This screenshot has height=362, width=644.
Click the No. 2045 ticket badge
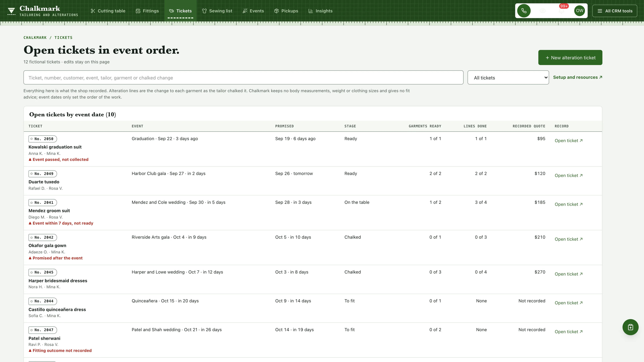[43, 272]
